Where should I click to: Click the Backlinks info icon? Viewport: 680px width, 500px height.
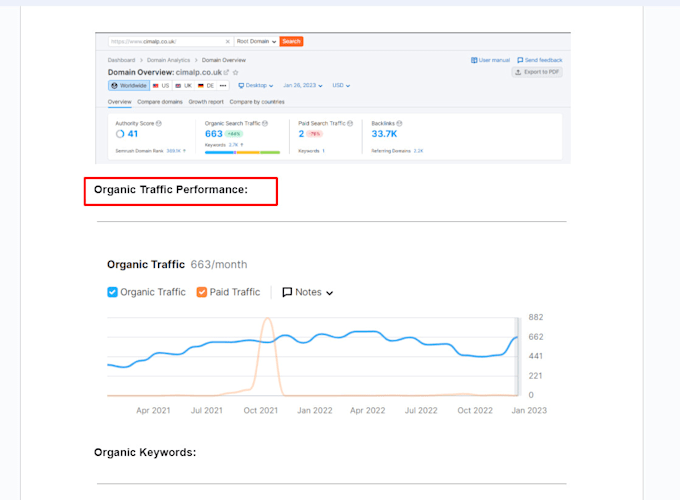pos(399,124)
